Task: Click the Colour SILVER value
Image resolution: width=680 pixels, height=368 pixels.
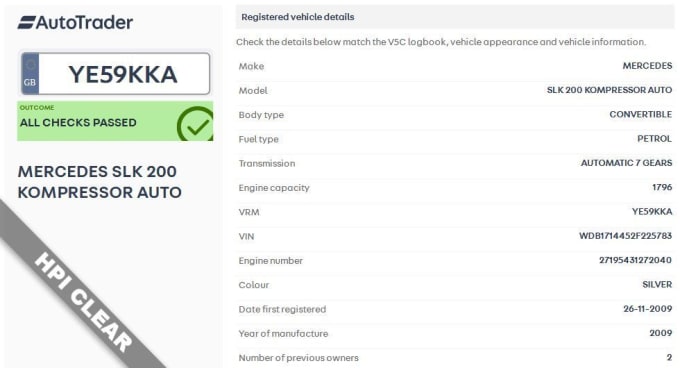Action: pos(657,284)
